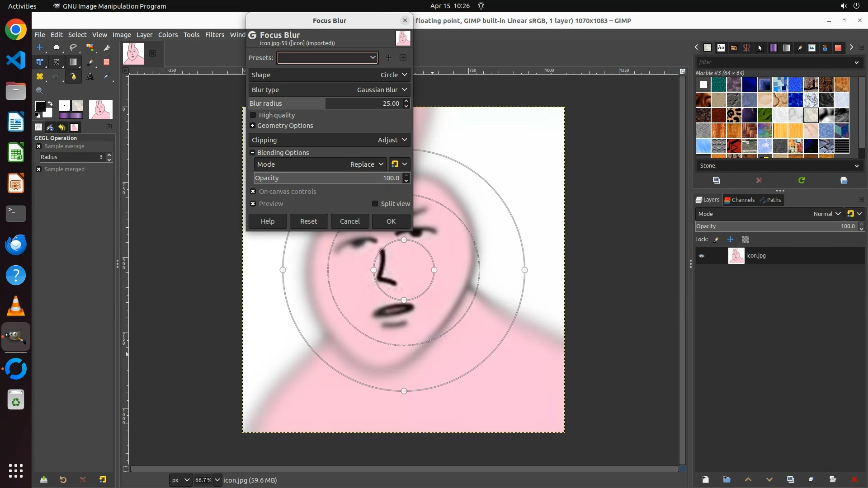This screenshot has height=488, width=868.
Task: Select the Move tool in toolbox
Action: point(40,47)
